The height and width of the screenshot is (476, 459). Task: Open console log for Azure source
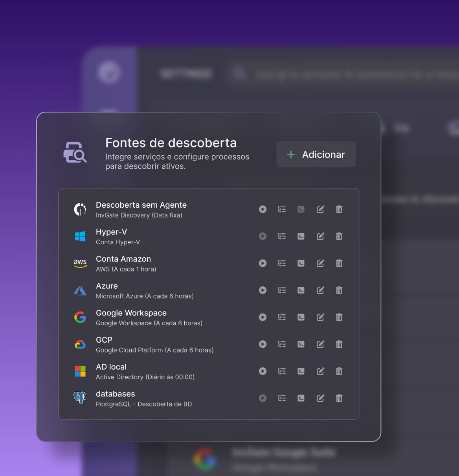301,290
